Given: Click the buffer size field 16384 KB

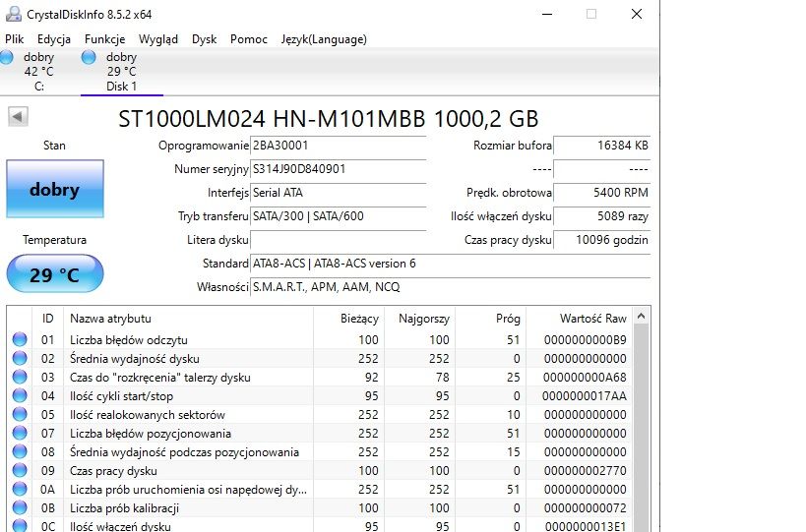Looking at the screenshot, I should 602,146.
